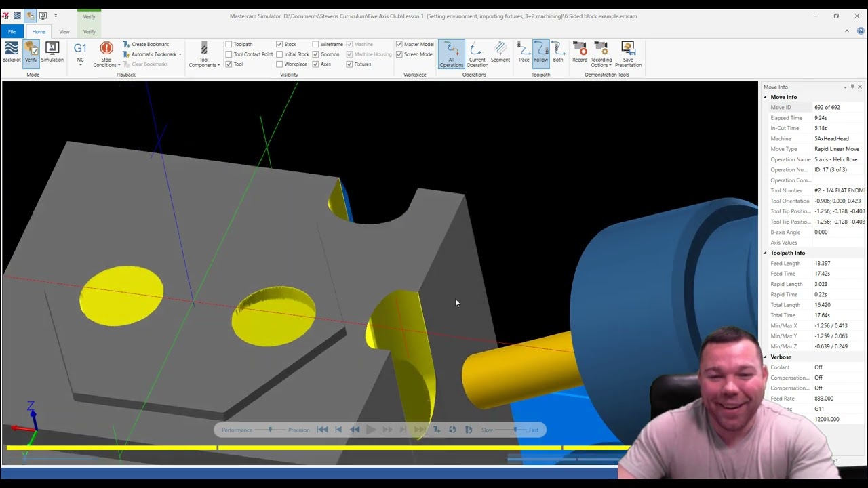868x488 pixels.
Task: Open the File menu
Action: tap(12, 32)
